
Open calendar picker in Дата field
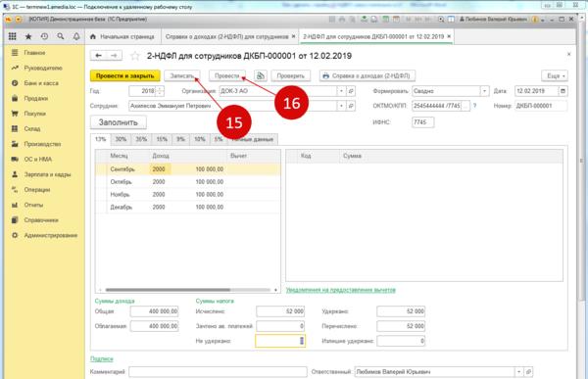coord(563,91)
